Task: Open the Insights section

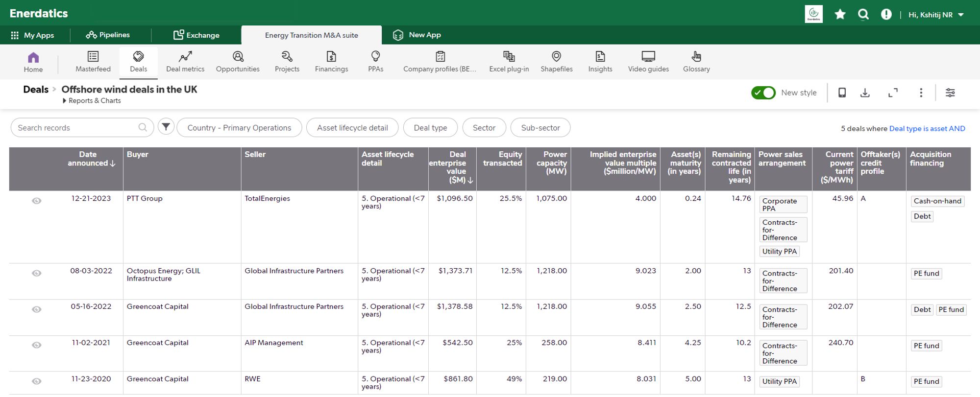Action: (600, 62)
